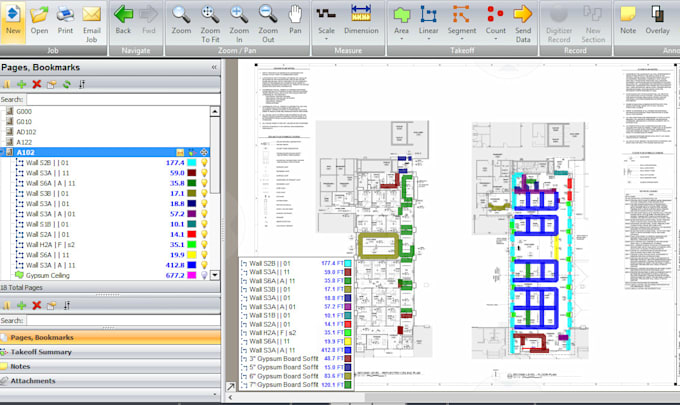Screen dimensions: 680x405
Task: Click the green refresh icon in Pages toolbar
Action: coord(66,84)
